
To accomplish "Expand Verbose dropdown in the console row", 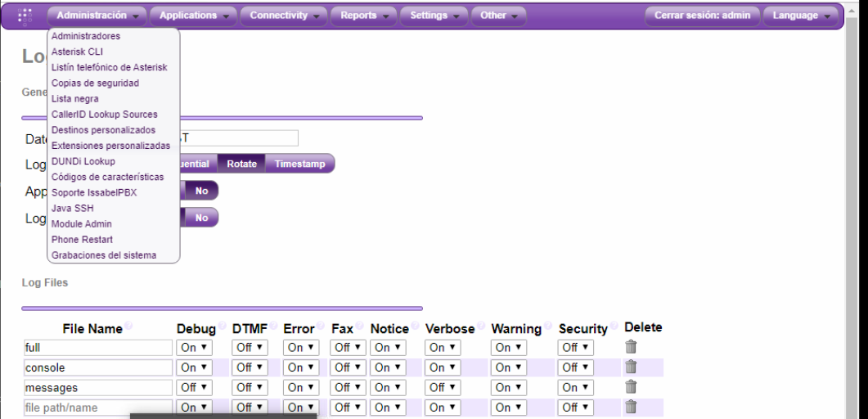I will pos(443,367).
